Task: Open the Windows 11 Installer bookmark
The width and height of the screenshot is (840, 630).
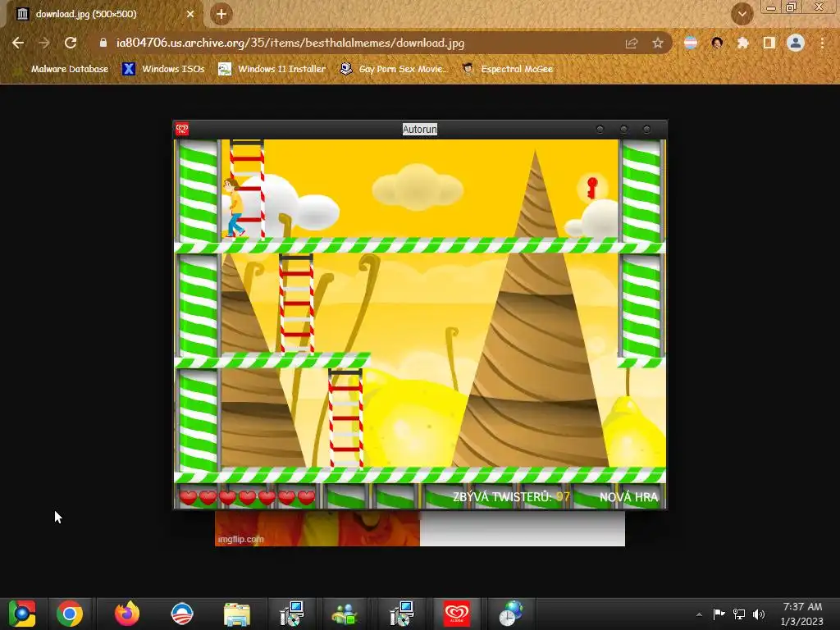Action: pyautogui.click(x=272, y=69)
